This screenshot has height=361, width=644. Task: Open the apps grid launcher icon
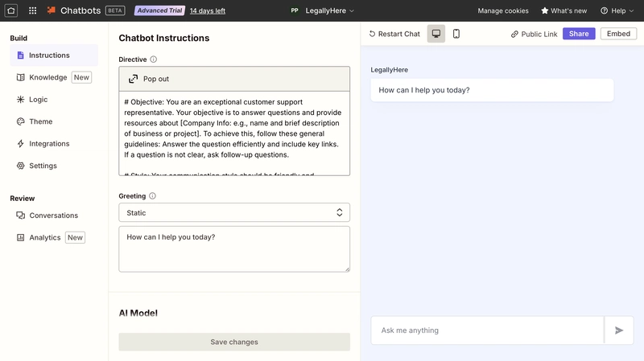click(32, 10)
